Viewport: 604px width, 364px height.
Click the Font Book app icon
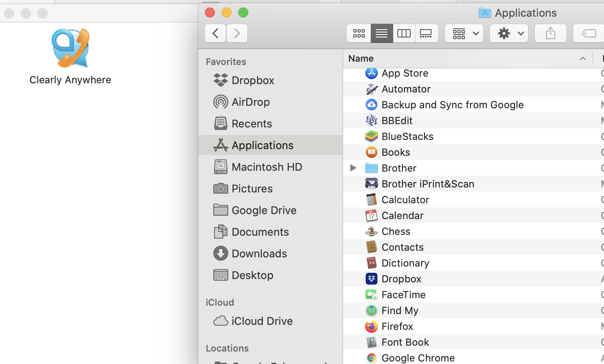371,342
